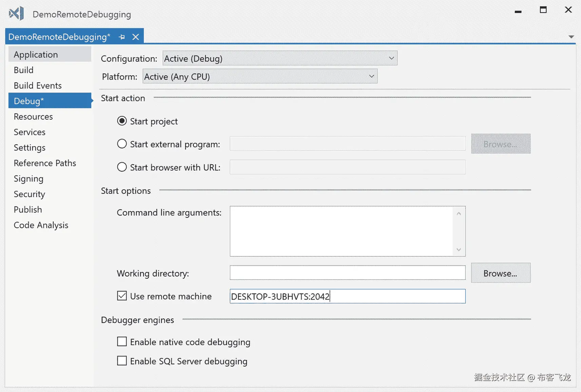Screen dimensions: 581x392
Task: Open the Publish page
Action: tap(50, 209)
